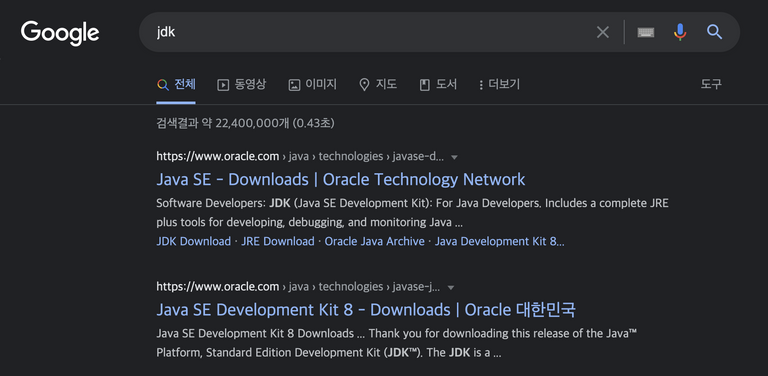The height and width of the screenshot is (376, 768).
Task: Open the Oracle Java Archive sitelink
Action: [x=375, y=241]
